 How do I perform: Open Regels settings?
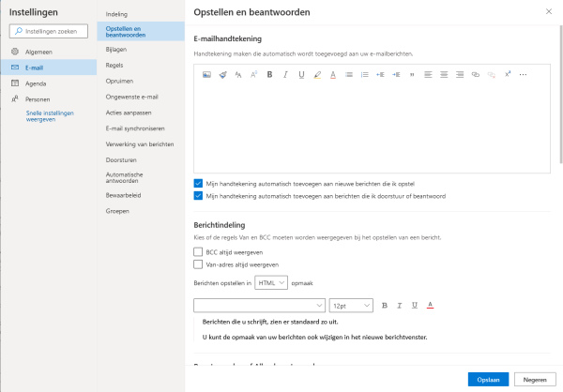point(141,65)
